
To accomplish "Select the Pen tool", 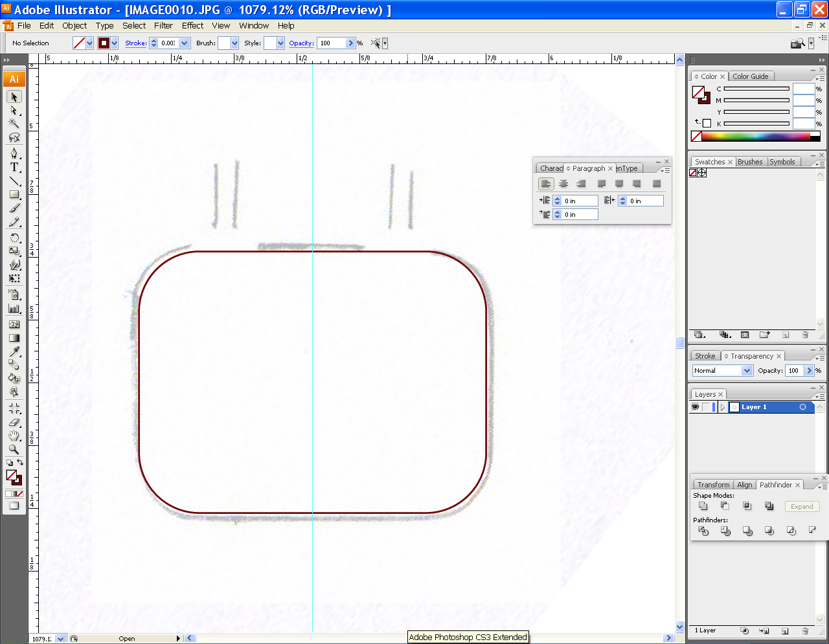I will pos(14,153).
